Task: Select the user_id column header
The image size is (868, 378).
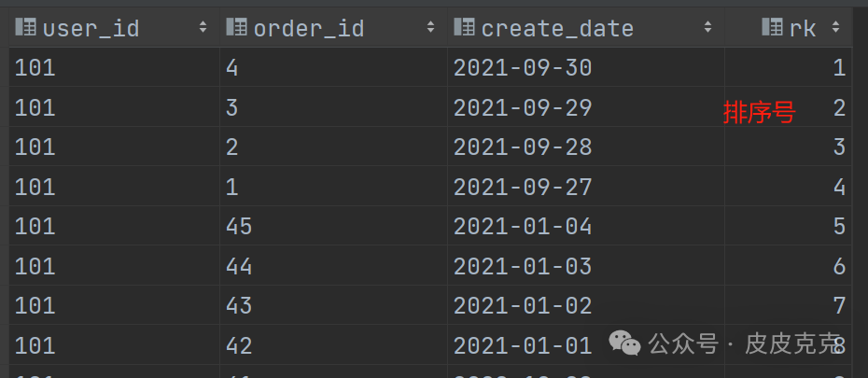Action: coord(91,28)
